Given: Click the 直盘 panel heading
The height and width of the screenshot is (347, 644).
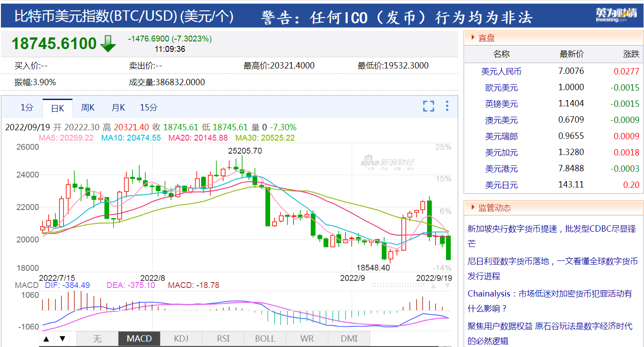Looking at the screenshot, I should click(487, 38).
